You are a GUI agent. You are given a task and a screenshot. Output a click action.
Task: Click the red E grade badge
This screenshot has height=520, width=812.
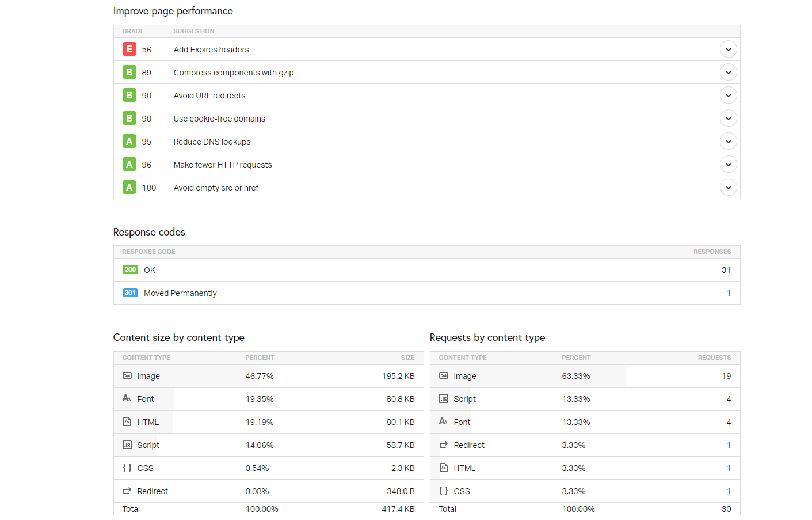(129, 49)
